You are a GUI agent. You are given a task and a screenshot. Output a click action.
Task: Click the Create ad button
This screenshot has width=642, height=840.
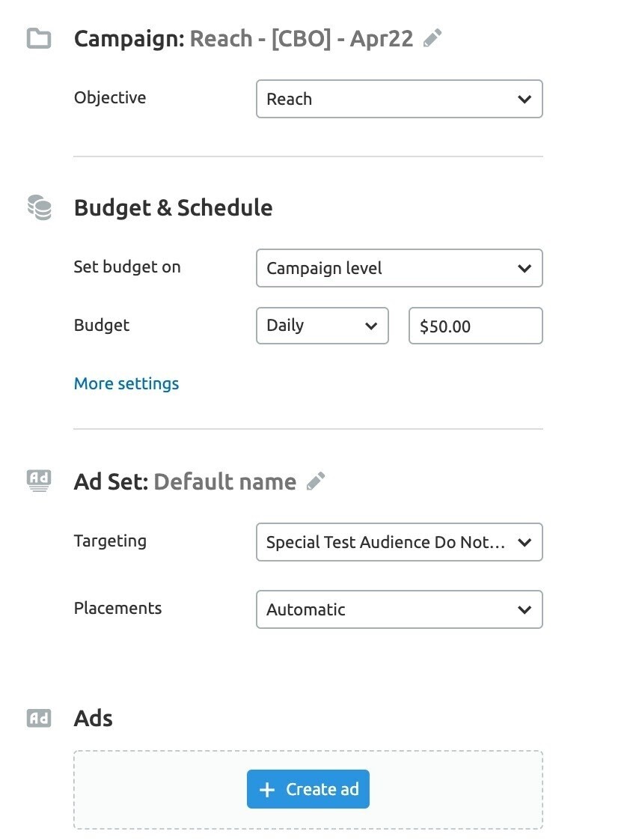click(308, 789)
